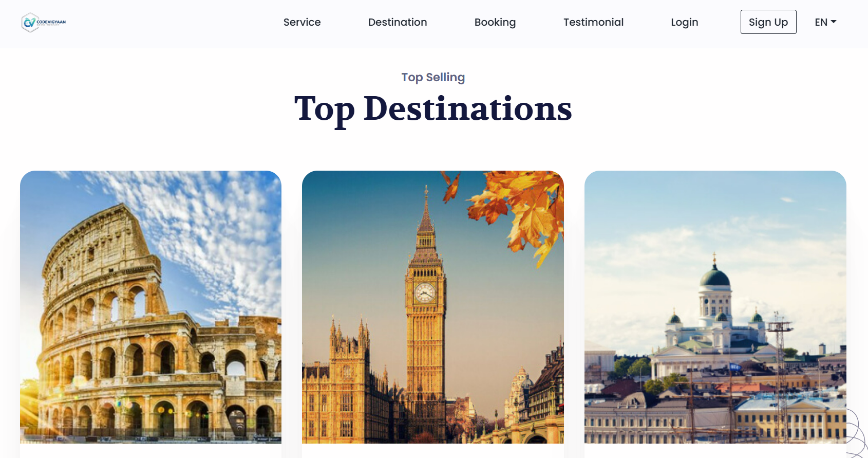Click the CodeVigyaan logo text
The width and height of the screenshot is (868, 458).
click(51, 23)
